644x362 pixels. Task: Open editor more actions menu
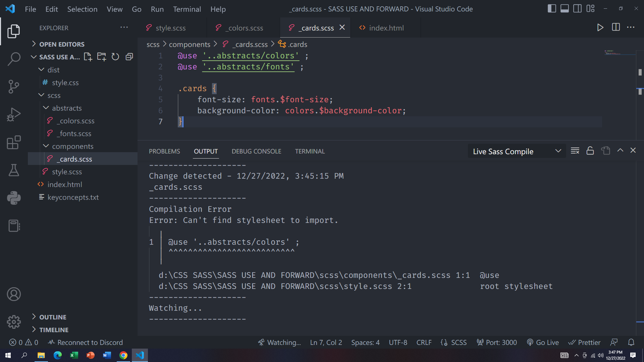click(631, 27)
